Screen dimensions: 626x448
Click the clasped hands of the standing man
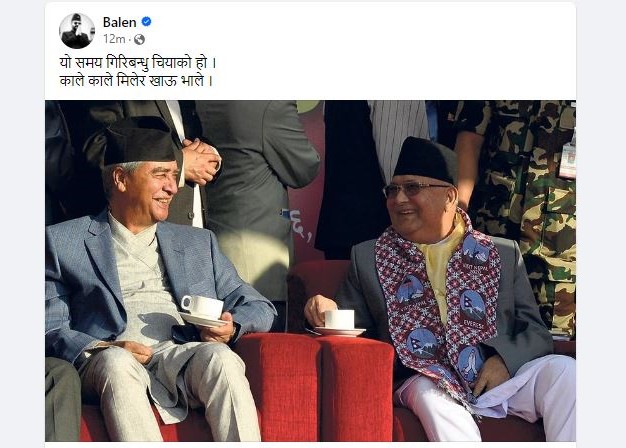201,161
